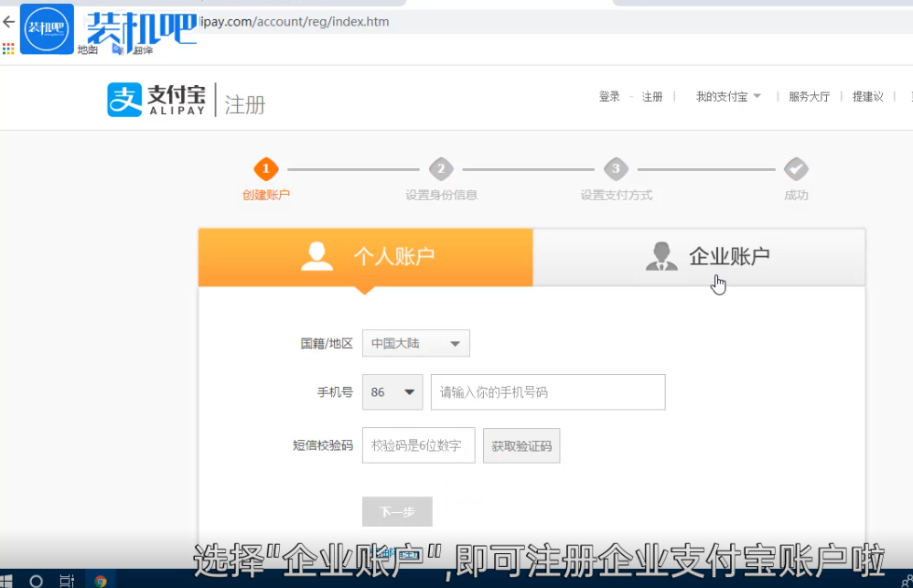Open the country code 86 dropdown
This screenshot has height=588, width=913.
point(392,391)
